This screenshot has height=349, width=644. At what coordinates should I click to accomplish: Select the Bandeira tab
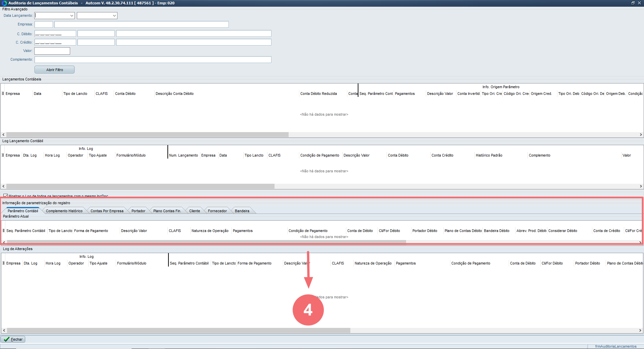[x=242, y=211]
